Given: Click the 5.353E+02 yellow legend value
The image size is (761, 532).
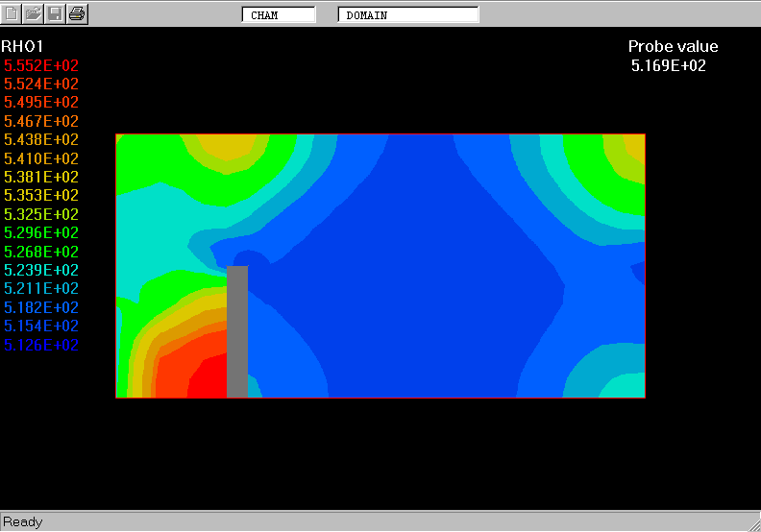Looking at the screenshot, I should coord(41,196).
